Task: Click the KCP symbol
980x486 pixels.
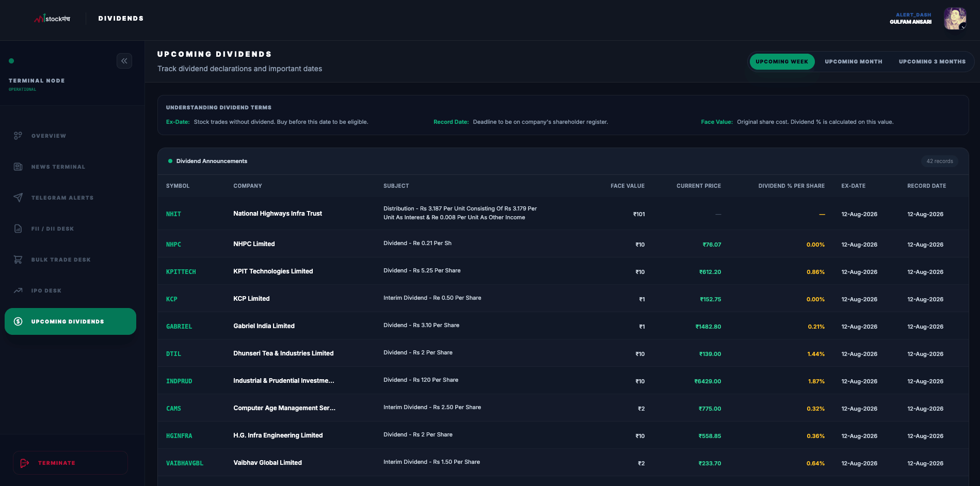Action: coord(172,299)
